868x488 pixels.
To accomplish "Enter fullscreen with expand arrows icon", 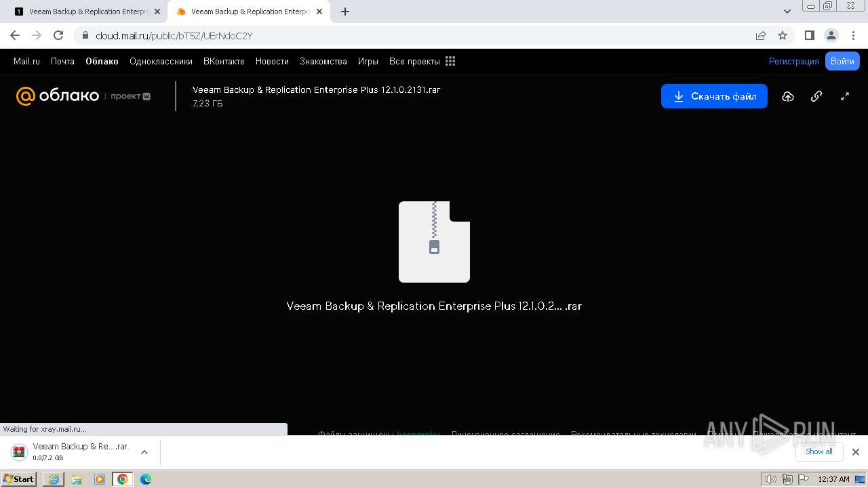I will [x=845, y=96].
